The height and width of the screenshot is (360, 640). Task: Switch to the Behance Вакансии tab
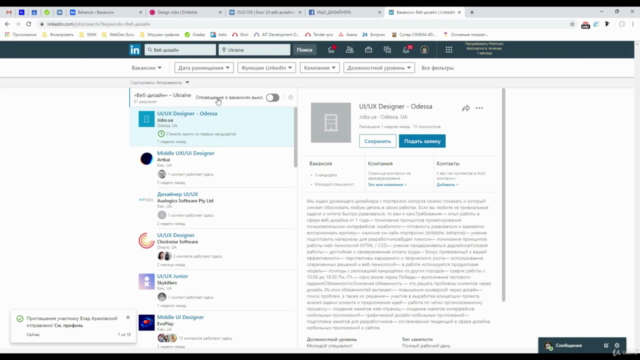pos(105,12)
